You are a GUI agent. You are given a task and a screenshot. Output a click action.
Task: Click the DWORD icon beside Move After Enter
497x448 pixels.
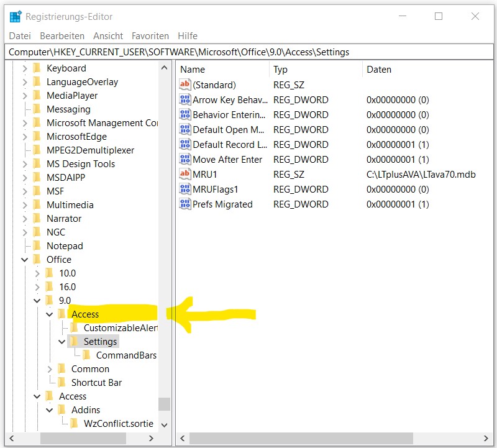point(185,159)
